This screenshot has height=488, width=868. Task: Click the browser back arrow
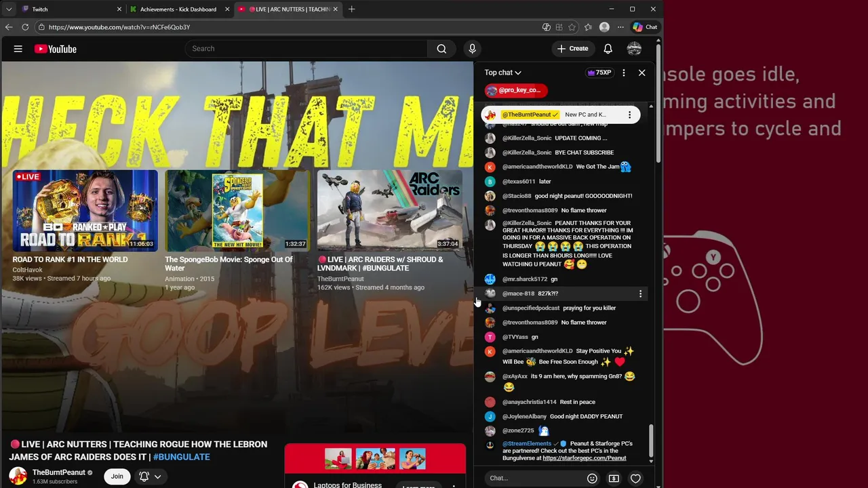coord(9,27)
